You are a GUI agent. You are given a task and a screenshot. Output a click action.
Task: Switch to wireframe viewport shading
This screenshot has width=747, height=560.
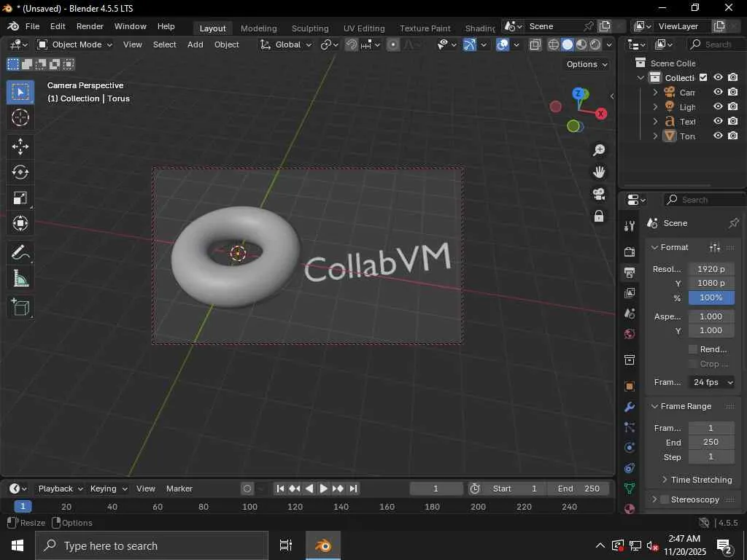[553, 44]
